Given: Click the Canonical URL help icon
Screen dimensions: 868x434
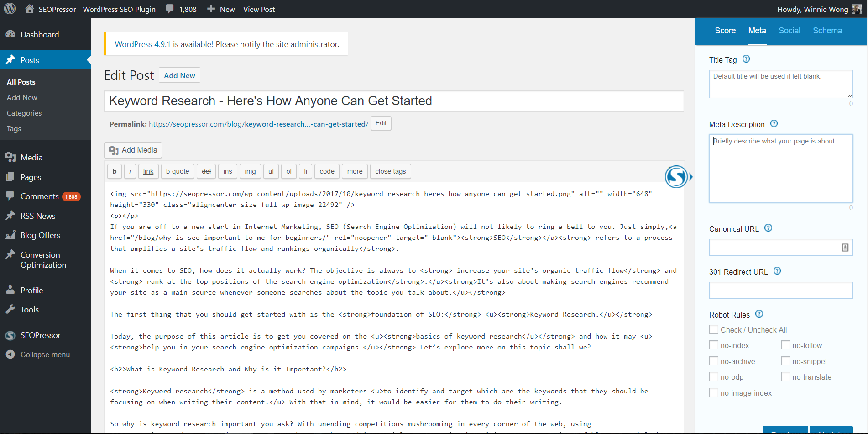Looking at the screenshot, I should 769,228.
